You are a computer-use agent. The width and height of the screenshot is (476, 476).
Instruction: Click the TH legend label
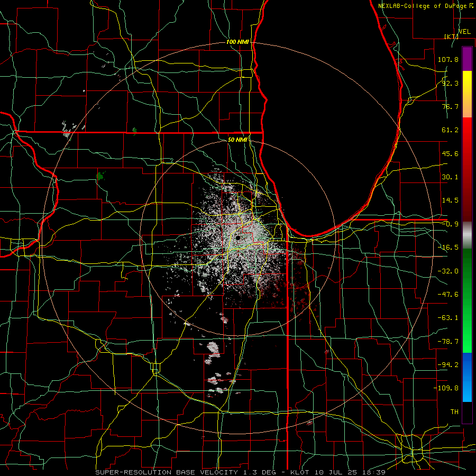pos(454,411)
